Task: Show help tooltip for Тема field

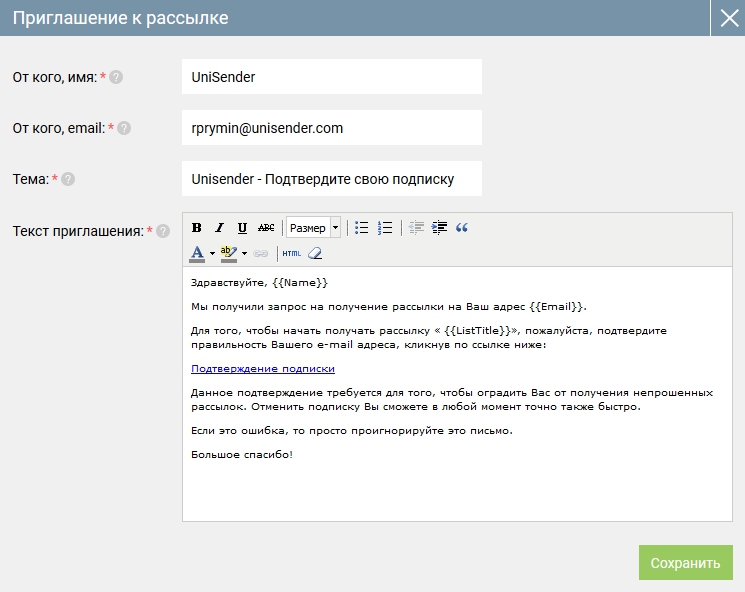Action: tap(68, 180)
